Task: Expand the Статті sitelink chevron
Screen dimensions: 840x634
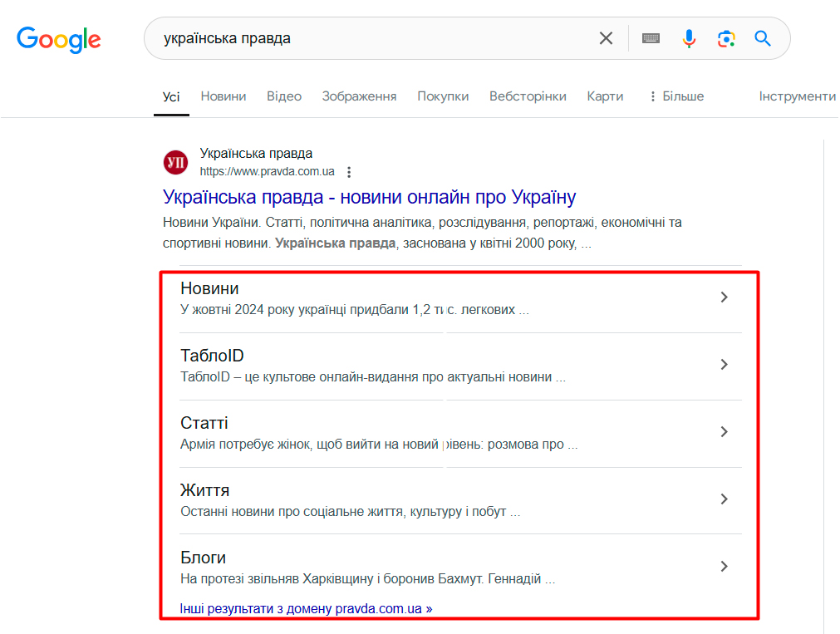Action: (x=725, y=431)
